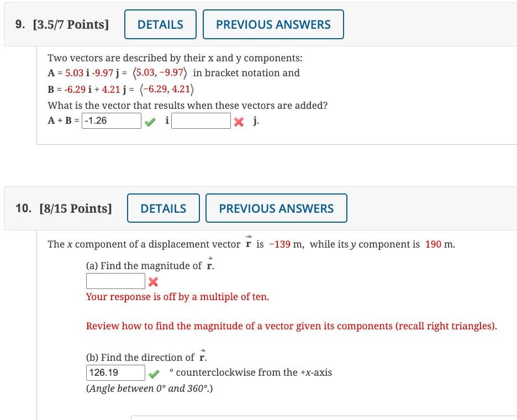Select the direction field showing 126.19
The height and width of the screenshot is (420, 517).
coord(114,372)
